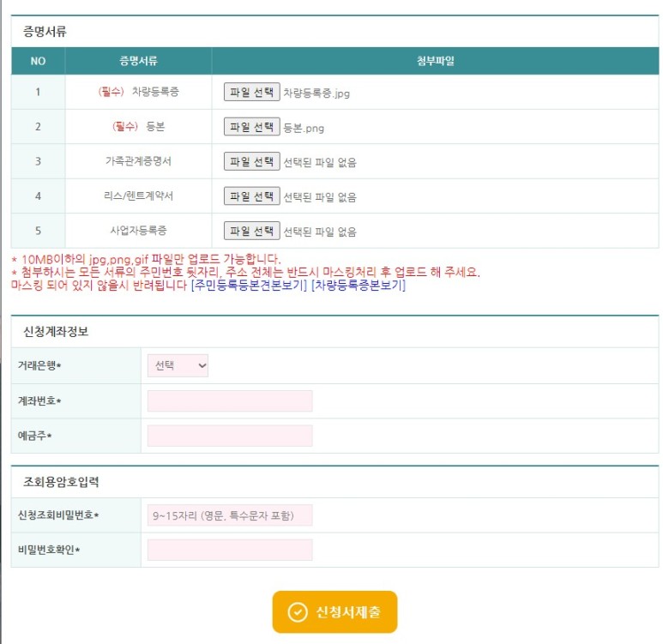The image size is (663, 644).
Task: Click the 증명서류 column header
Action: coord(138,61)
